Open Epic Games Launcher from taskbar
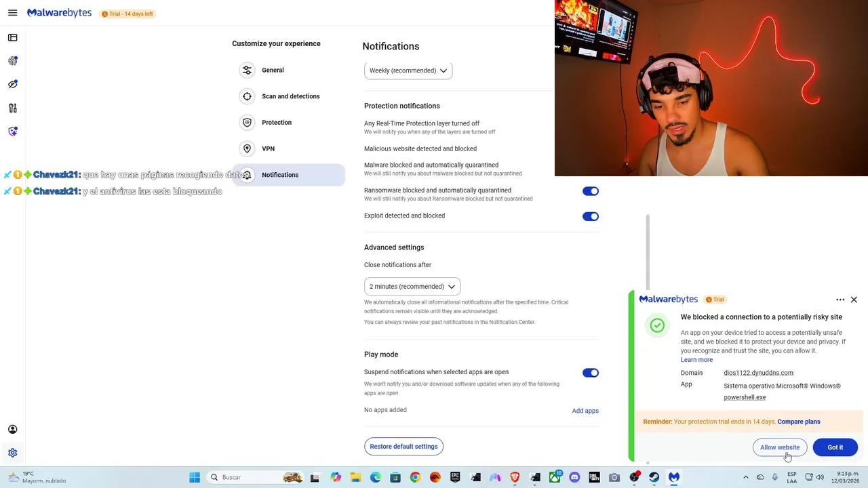This screenshot has height=488, width=868. [455, 477]
